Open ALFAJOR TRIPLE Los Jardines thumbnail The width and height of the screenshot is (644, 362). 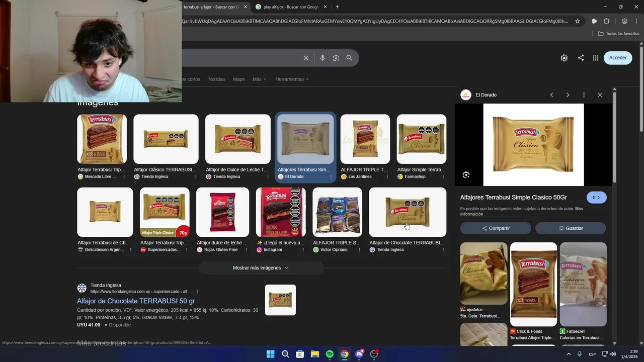click(x=365, y=139)
